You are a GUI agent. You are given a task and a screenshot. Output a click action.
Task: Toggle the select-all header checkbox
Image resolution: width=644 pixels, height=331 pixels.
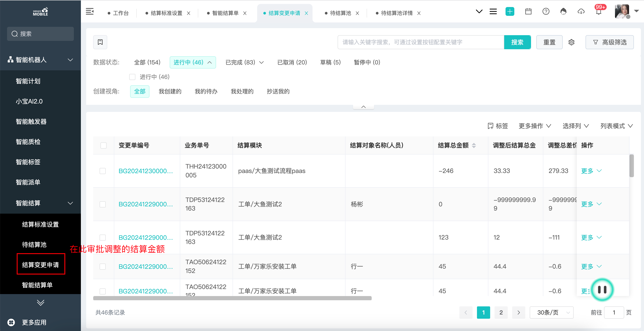(104, 145)
